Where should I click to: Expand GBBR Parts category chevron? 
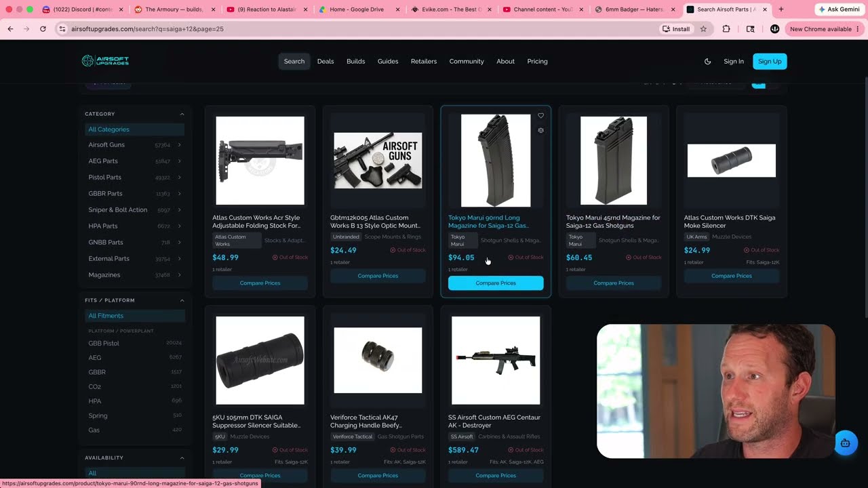179,194
